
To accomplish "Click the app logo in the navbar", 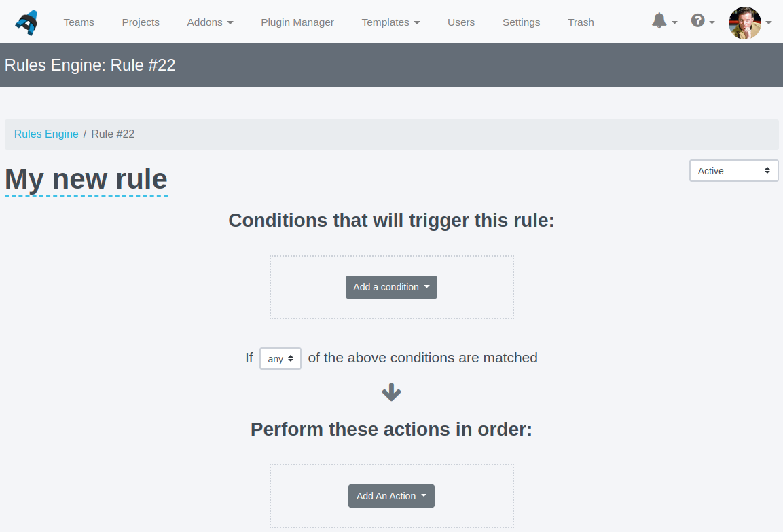I will click(26, 22).
